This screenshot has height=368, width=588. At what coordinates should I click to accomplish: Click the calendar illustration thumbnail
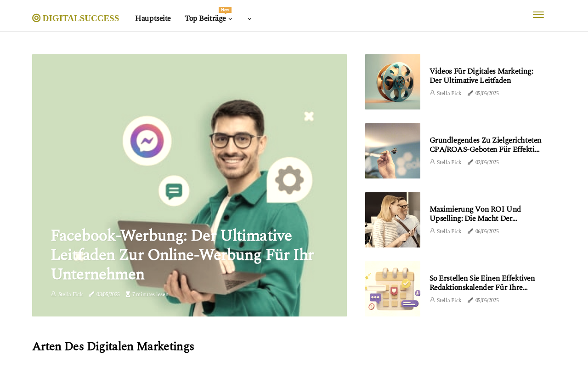(393, 289)
